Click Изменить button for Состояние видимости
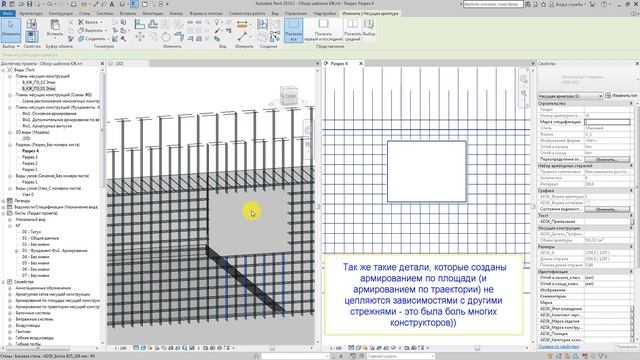Image resolution: width=640 pixels, height=360 pixels. pos(607,209)
